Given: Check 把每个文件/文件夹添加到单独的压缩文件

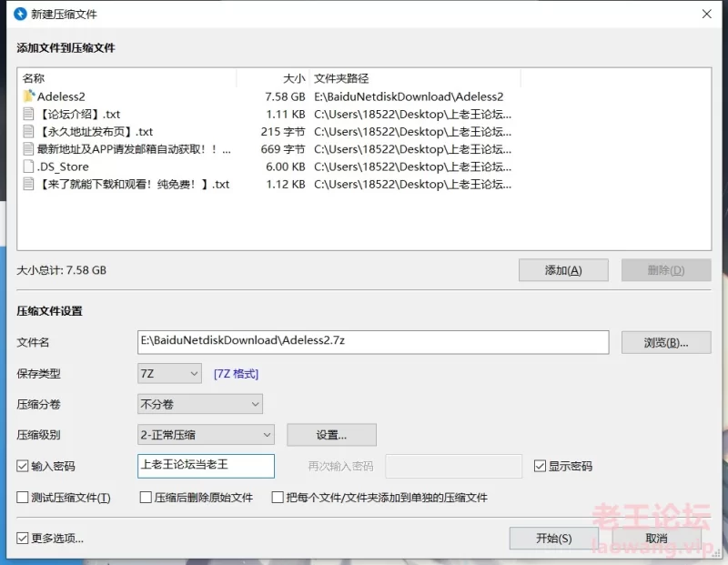Looking at the screenshot, I should [278, 498].
